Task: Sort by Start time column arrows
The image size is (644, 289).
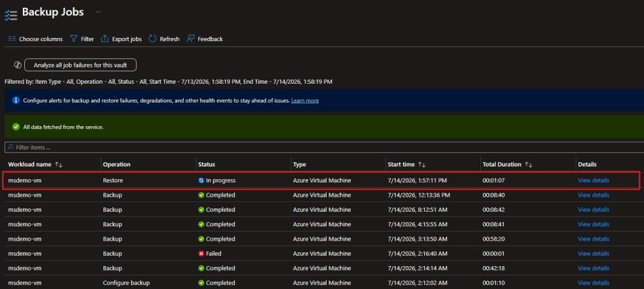Action: tap(421, 165)
